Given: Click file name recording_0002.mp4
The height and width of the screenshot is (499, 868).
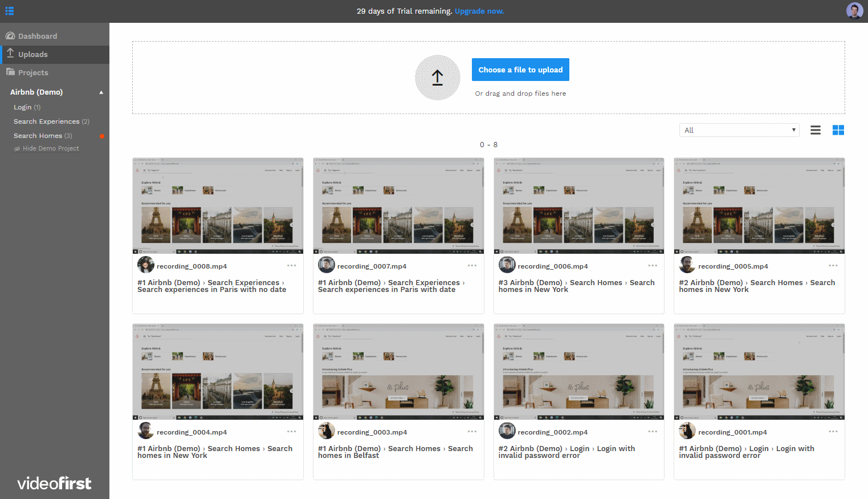Looking at the screenshot, I should 553,432.
